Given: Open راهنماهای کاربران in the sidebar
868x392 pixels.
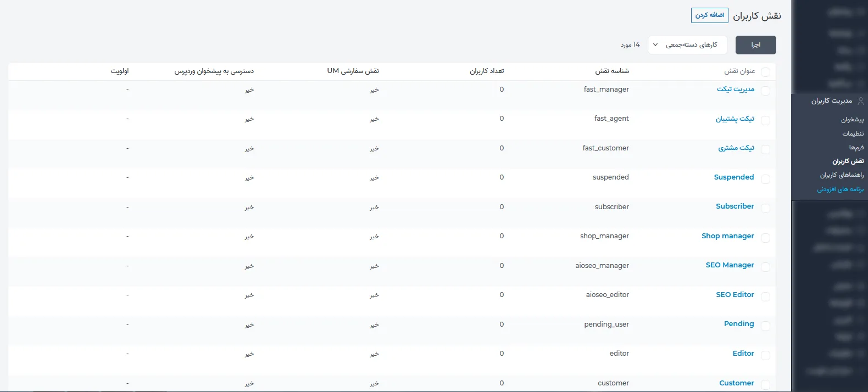Looking at the screenshot, I should click(842, 175).
